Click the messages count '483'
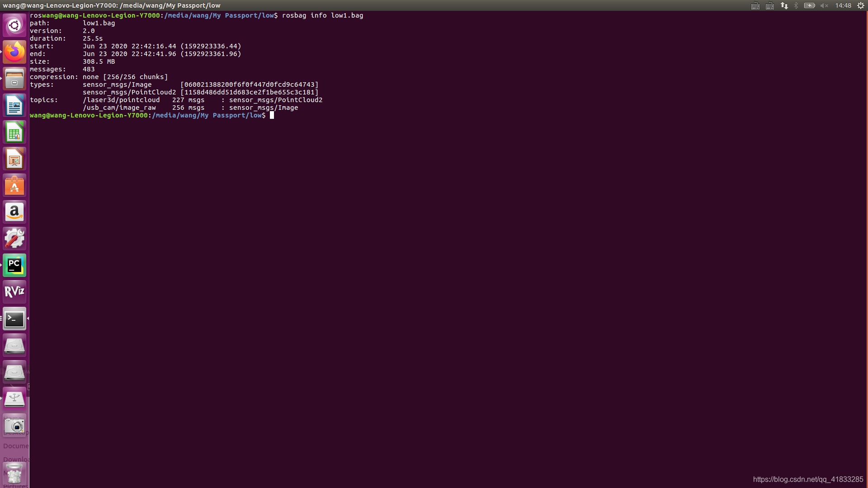 coord(89,69)
